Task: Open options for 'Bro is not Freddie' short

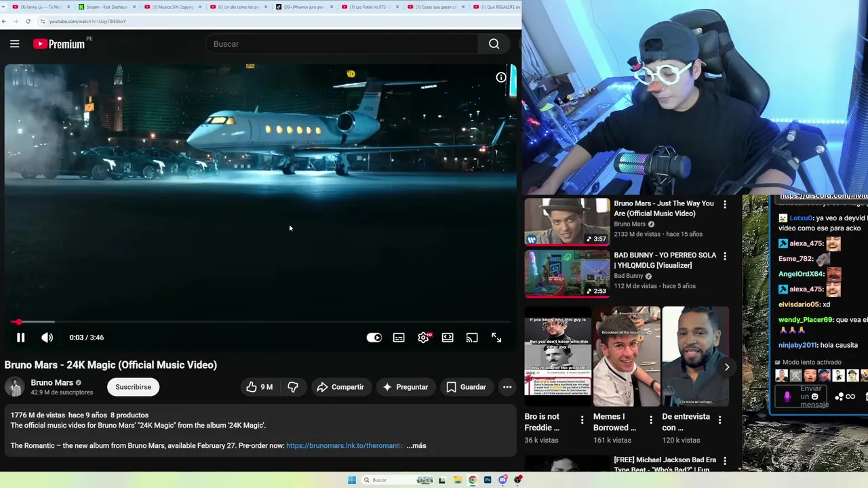Action: (x=582, y=420)
